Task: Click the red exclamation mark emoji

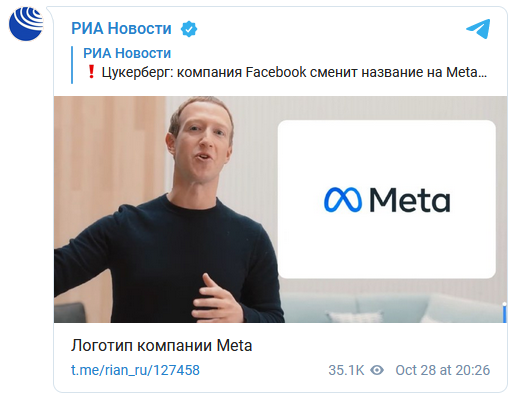Action: (91, 72)
